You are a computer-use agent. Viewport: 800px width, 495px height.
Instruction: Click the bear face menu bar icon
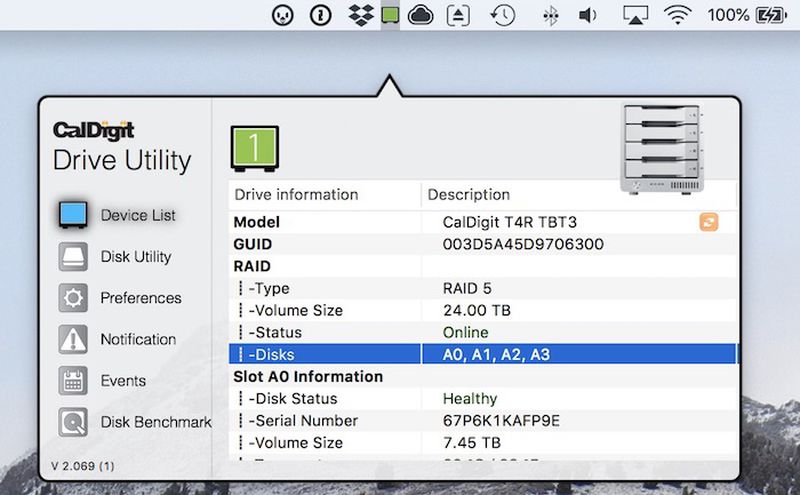tap(283, 15)
